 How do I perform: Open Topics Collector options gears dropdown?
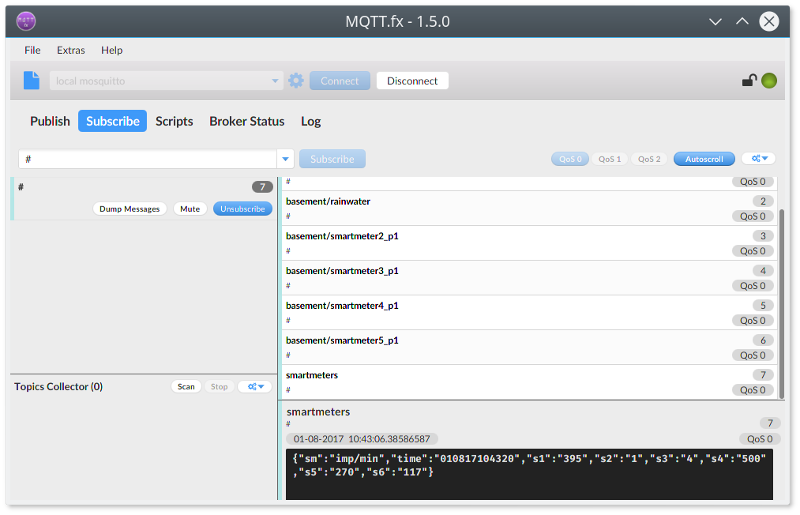tap(255, 387)
